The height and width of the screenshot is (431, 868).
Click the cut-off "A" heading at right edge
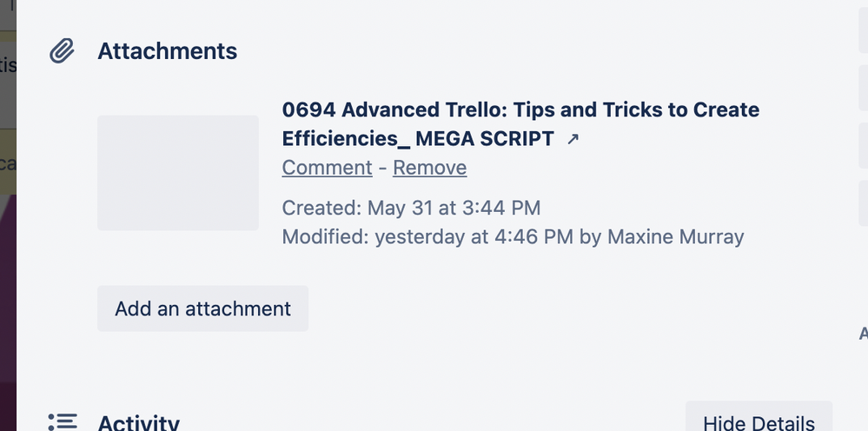(863, 334)
